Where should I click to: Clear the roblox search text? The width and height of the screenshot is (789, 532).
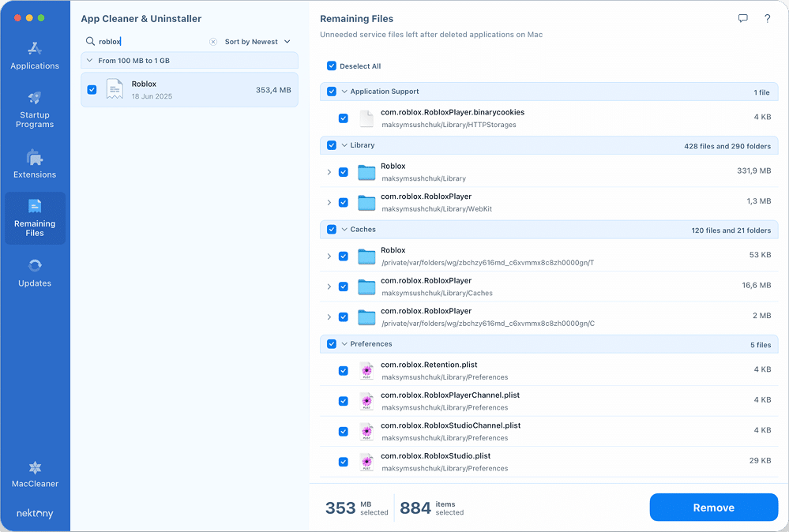[213, 42]
